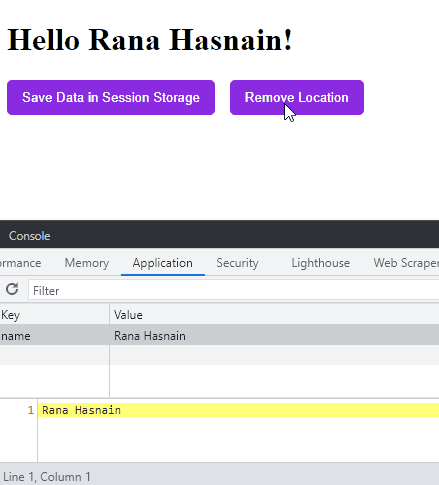Screen dimensions: 439x485
Task: Select the Application tab
Action: click(x=163, y=263)
